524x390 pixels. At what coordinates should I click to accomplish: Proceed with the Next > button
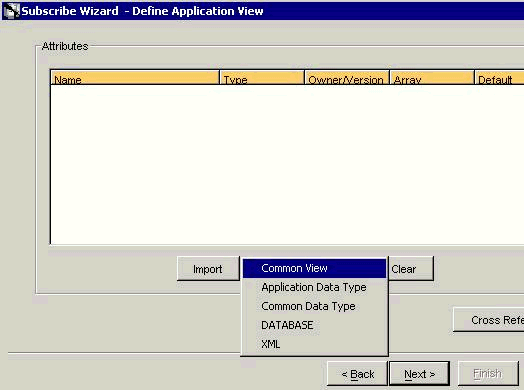419,374
